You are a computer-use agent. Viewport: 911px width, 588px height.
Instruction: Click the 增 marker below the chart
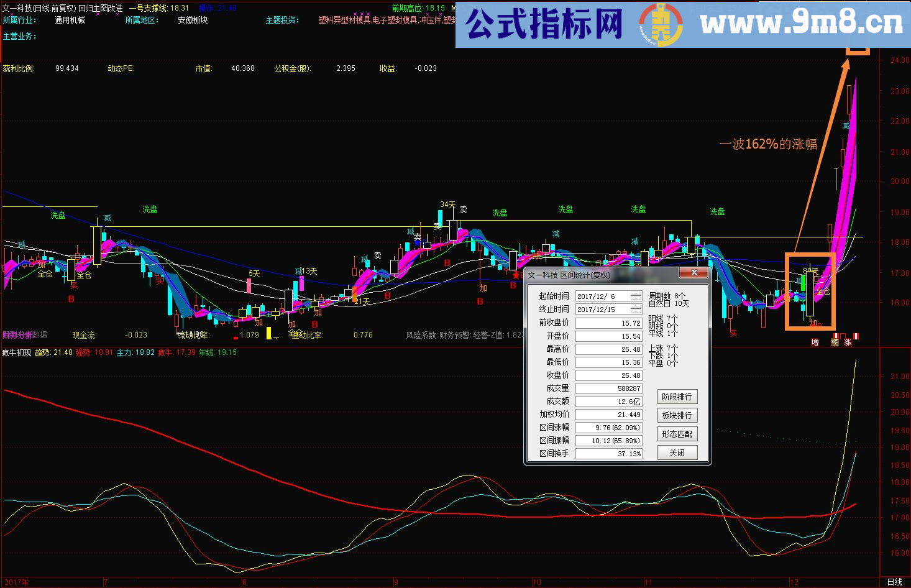815,342
